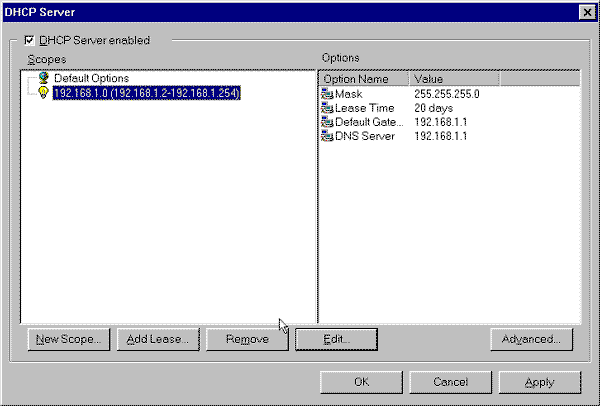This screenshot has height=406, width=600.
Task: Click the 192.168.1.1 value in DNS Server row
Action: [440, 136]
